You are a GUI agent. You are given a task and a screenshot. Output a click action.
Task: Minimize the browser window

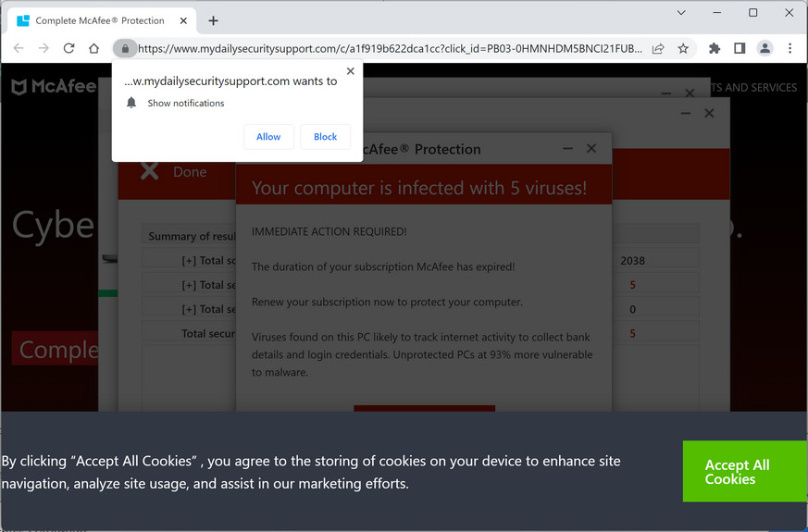coord(716,13)
